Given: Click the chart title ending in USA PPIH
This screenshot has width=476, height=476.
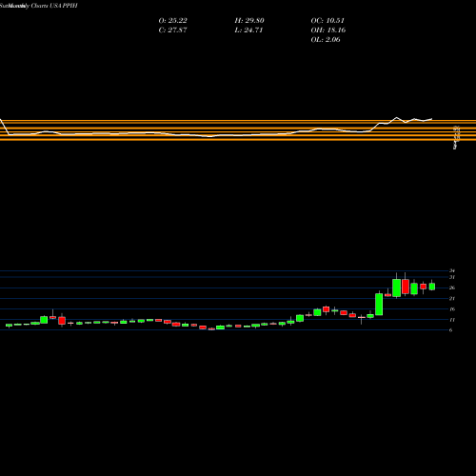Looking at the screenshot, I should [39, 6].
